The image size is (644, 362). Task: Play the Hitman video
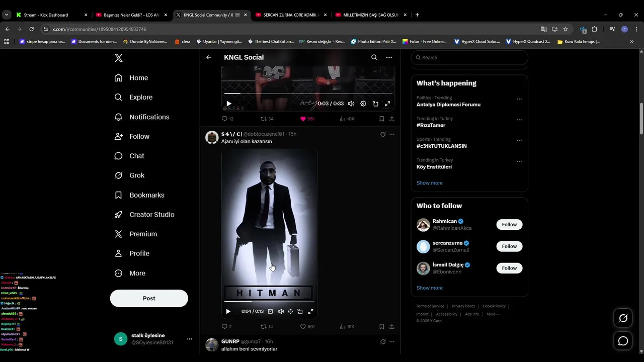[228, 311]
